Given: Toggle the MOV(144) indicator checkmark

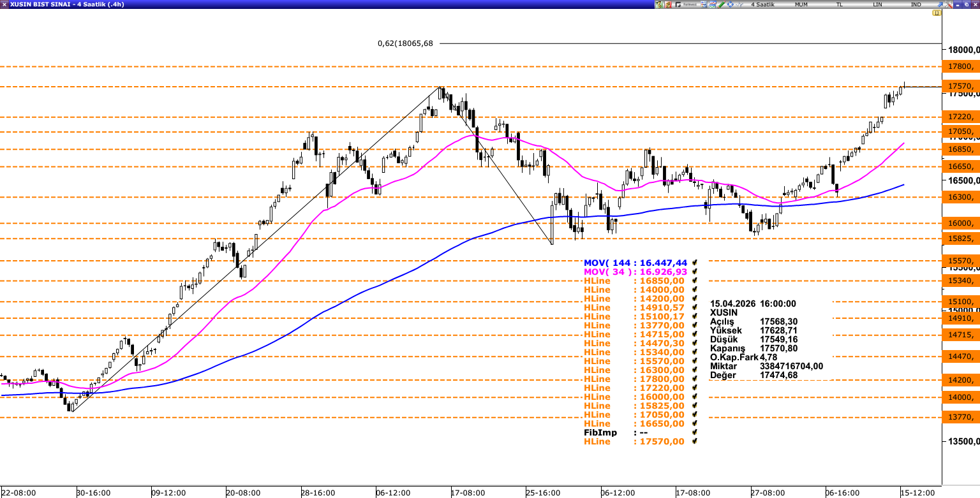Looking at the screenshot, I should pyautogui.click(x=694, y=263).
